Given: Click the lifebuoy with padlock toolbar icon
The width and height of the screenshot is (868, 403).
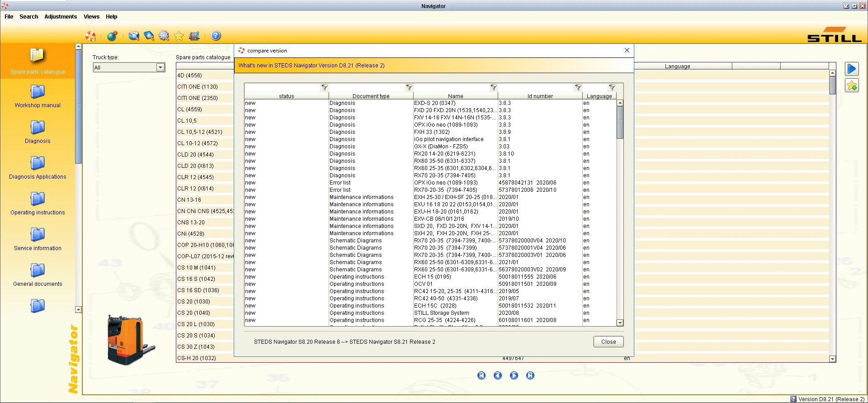Looking at the screenshot, I should point(91,36).
